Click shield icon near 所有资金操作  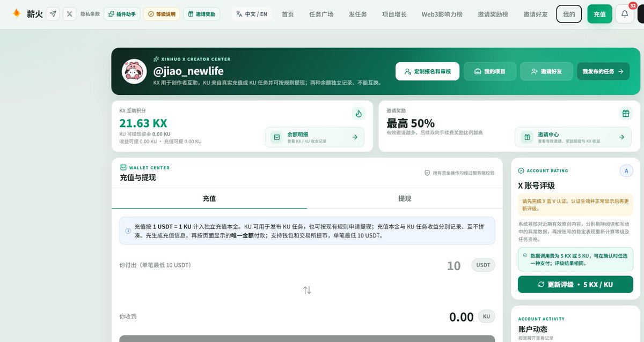coord(427,173)
